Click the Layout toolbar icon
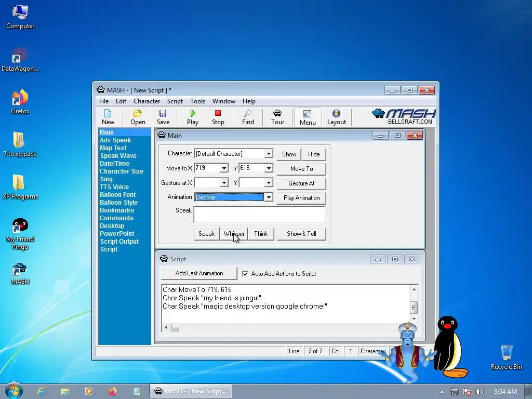Viewport: 532px width, 399px height. point(336,117)
